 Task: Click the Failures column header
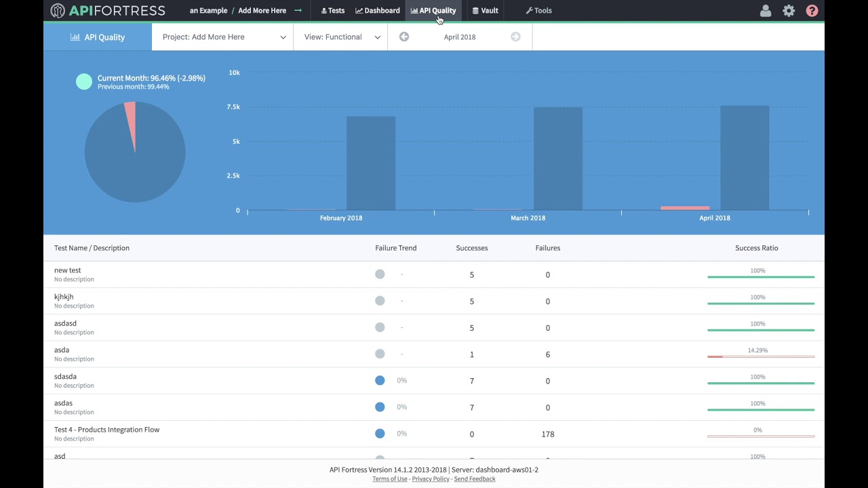(548, 247)
